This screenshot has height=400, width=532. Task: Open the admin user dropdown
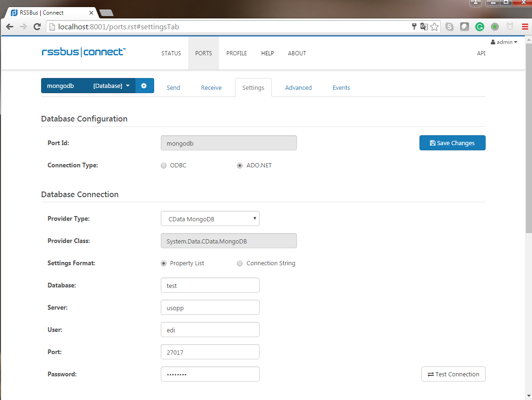pos(504,42)
